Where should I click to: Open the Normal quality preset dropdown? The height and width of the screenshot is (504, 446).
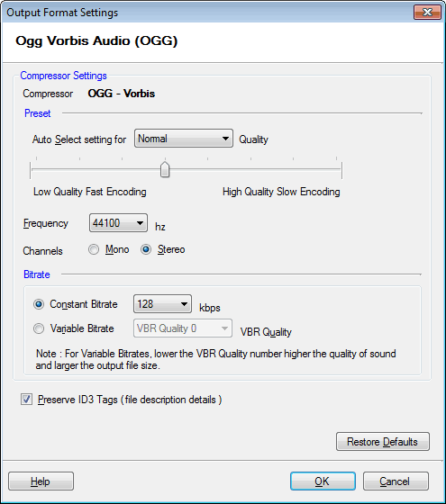point(184,139)
